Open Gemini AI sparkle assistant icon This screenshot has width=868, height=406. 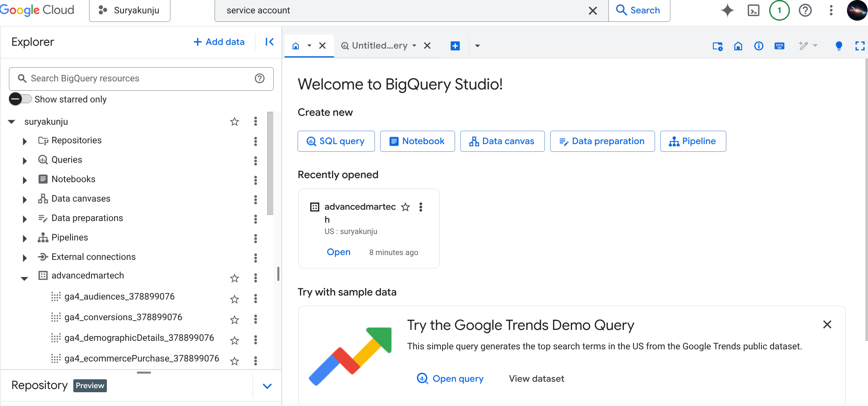click(728, 11)
